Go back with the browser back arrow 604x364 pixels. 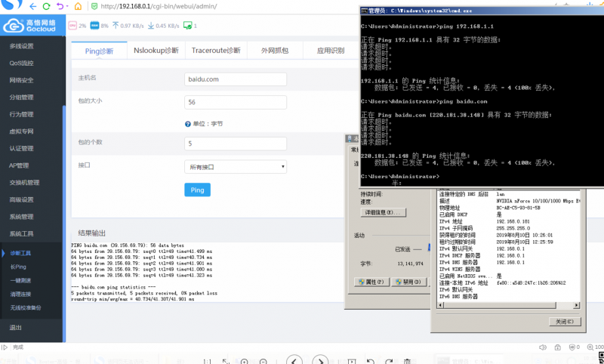point(33,6)
